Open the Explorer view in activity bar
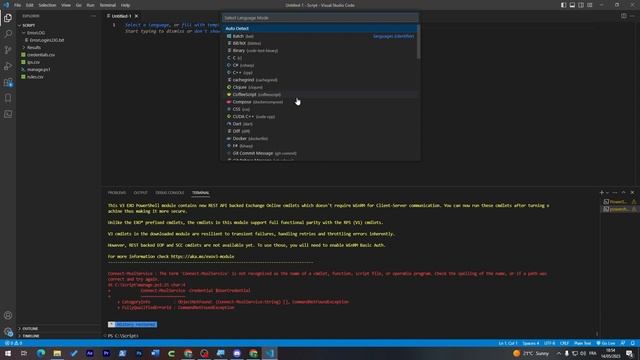Screen dimensions: 640x360 point(8,18)
